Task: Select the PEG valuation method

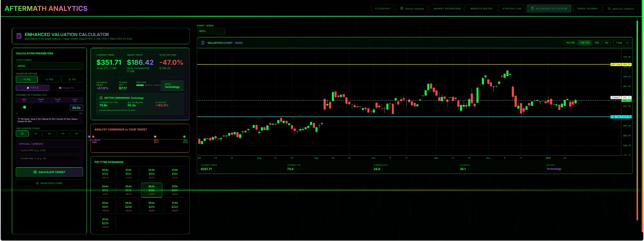Action: click(x=49, y=79)
